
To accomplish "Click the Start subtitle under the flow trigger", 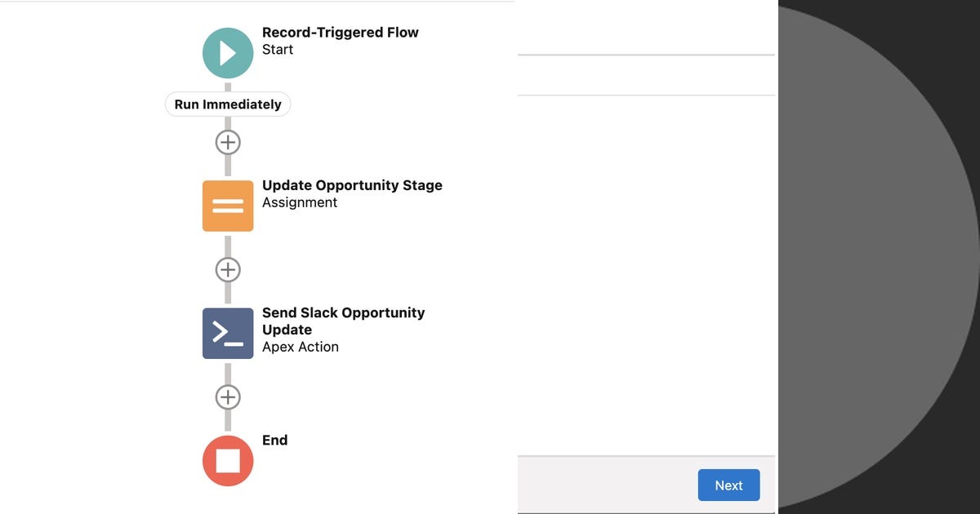I will click(x=277, y=49).
